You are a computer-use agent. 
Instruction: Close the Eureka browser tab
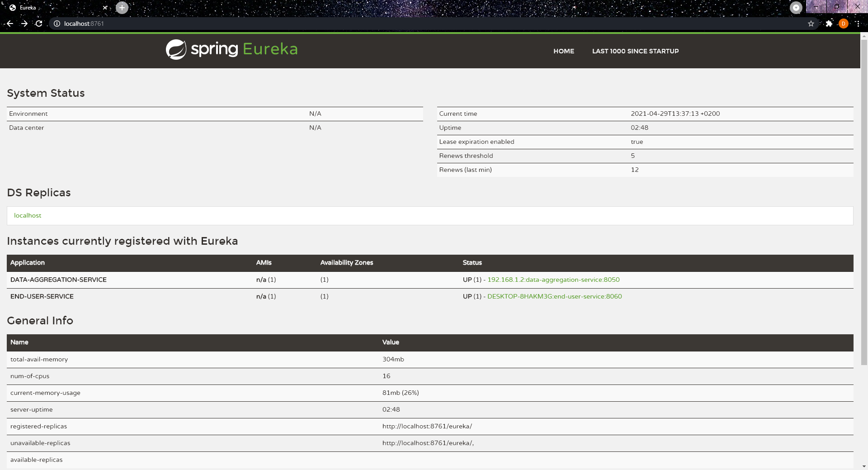click(105, 8)
